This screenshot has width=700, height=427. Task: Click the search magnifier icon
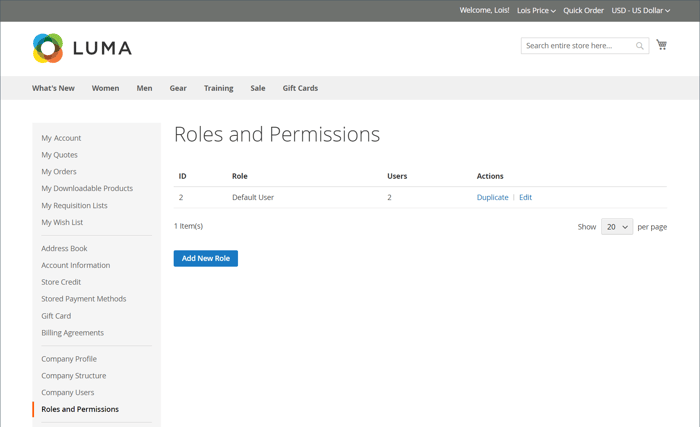(x=640, y=46)
